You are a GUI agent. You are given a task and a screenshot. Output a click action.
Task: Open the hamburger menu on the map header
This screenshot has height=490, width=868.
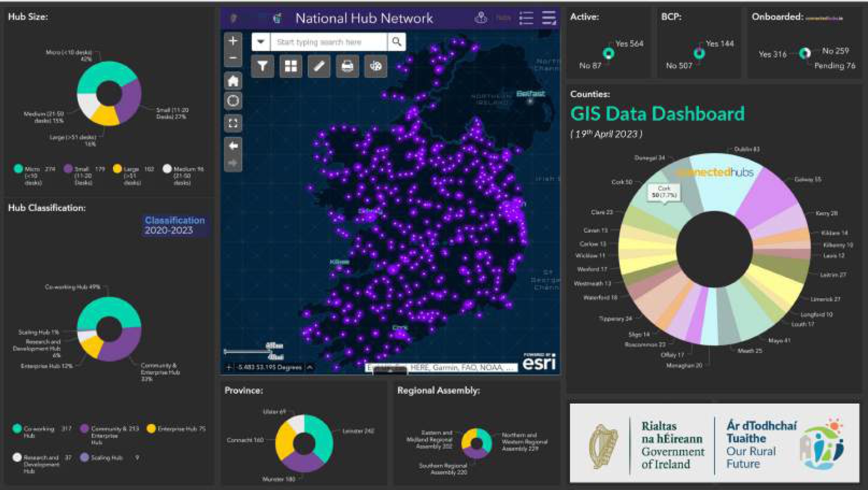[x=549, y=19]
